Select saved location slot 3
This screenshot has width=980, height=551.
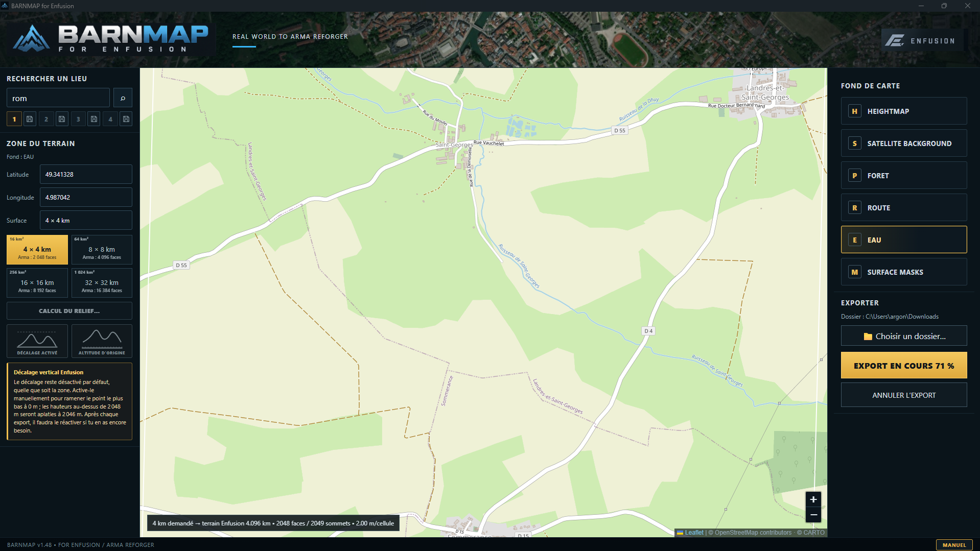click(x=78, y=119)
